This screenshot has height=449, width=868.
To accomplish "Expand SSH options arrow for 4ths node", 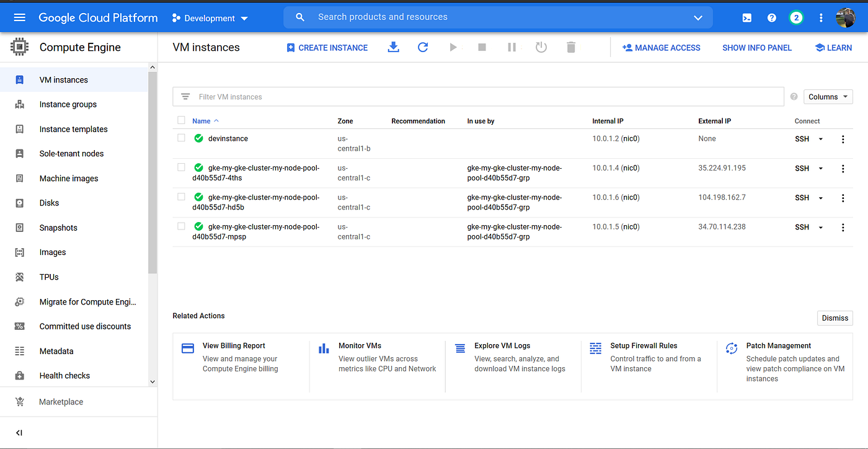I will [x=821, y=169].
